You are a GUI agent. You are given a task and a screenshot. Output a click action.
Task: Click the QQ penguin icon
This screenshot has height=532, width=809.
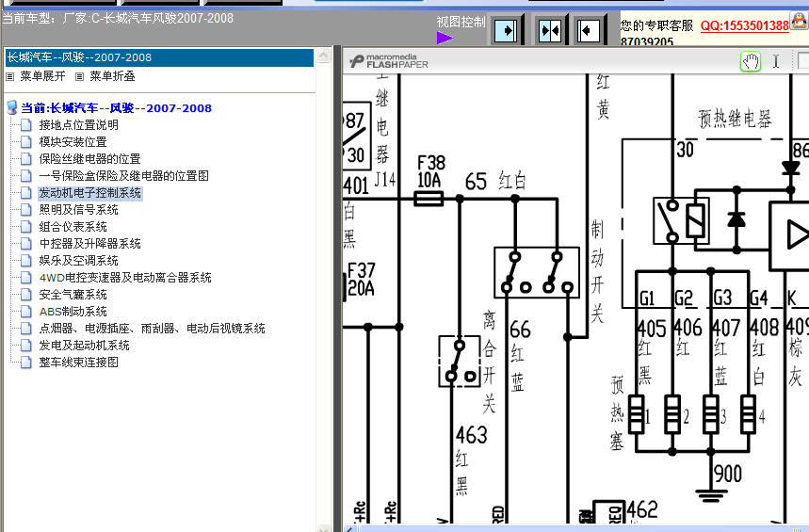tap(799, 22)
